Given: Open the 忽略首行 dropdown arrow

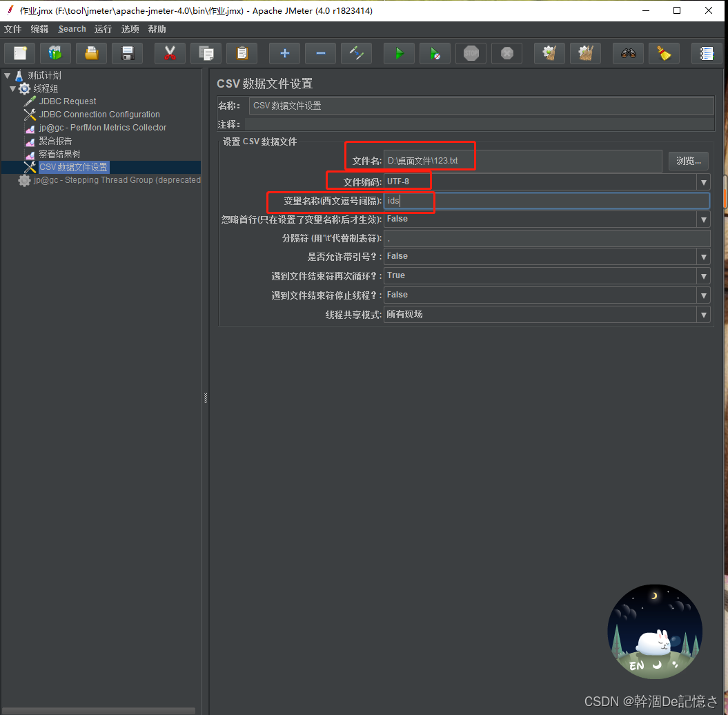Looking at the screenshot, I should tap(703, 219).
